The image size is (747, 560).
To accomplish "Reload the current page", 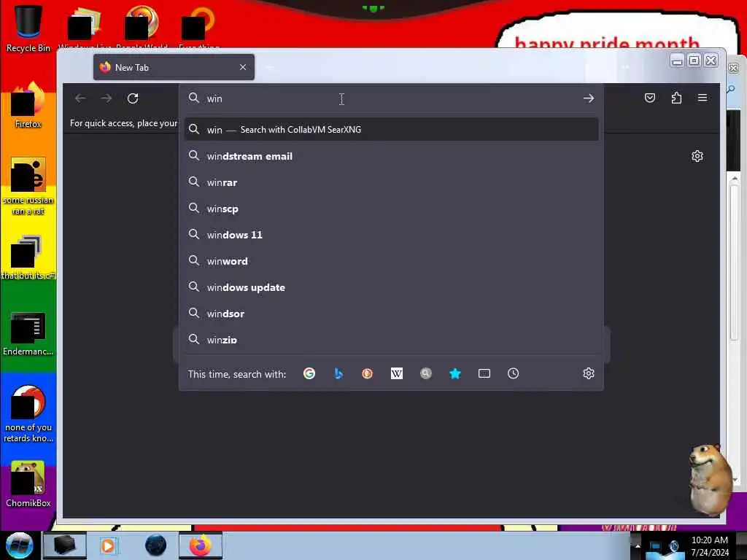I will click(133, 98).
